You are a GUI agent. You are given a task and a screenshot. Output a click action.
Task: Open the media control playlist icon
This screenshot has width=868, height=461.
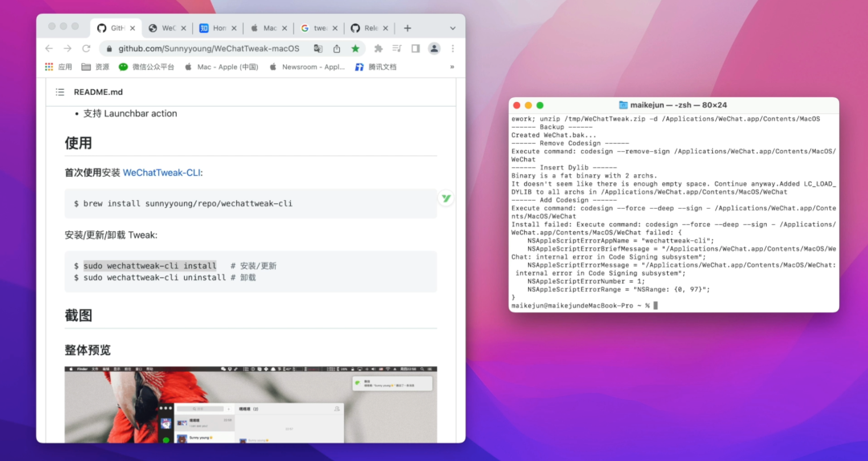[397, 49]
